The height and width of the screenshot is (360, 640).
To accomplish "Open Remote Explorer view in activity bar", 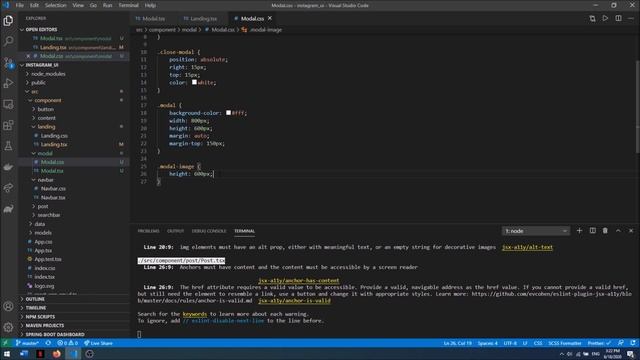I will pyautogui.click(x=8, y=104).
